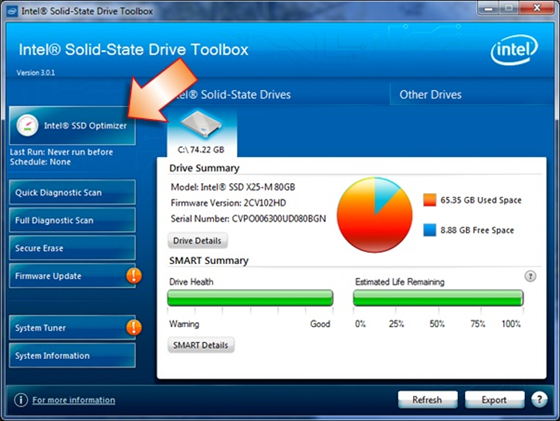Follow the For more information link
This screenshot has height=421, width=560.
click(74, 400)
